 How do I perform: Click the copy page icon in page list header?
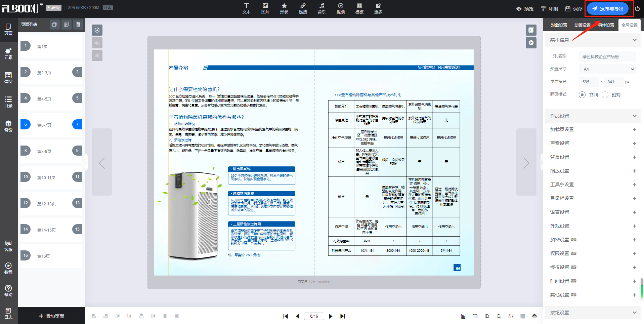pyautogui.click(x=55, y=24)
